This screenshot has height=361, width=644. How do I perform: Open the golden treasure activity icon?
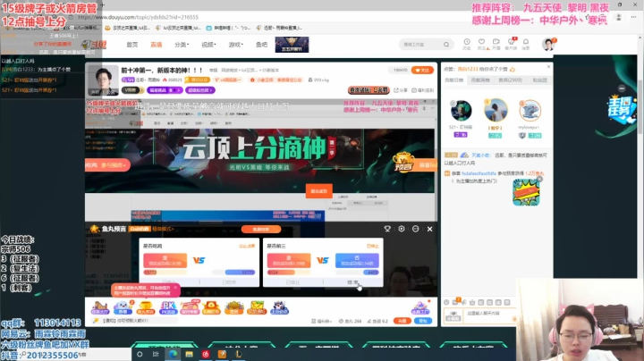click(233, 307)
